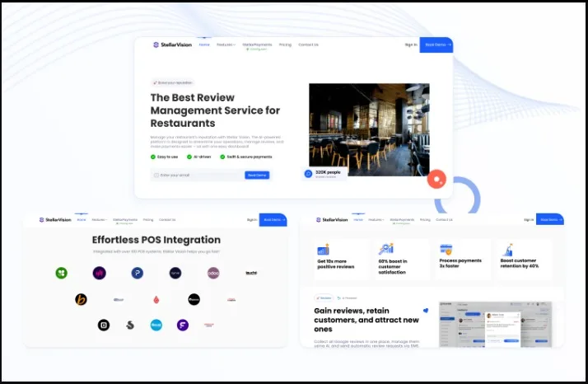
Task: Open StellarPayments in the hero page navbar
Action: tap(257, 44)
